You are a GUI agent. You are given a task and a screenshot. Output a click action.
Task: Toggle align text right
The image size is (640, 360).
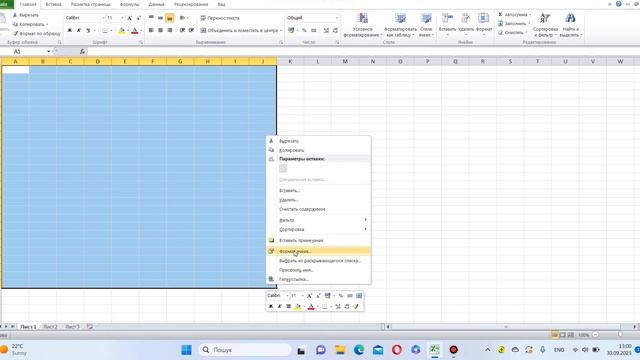tap(170, 30)
